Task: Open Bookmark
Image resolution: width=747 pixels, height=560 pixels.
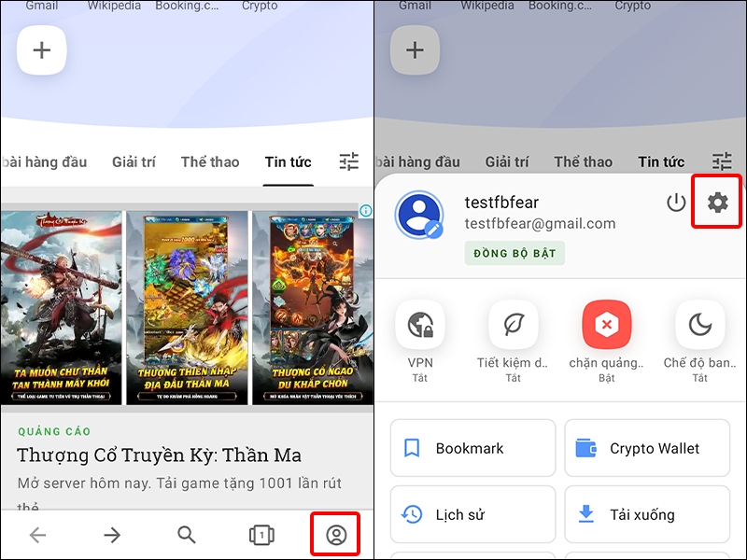Action: (x=473, y=448)
